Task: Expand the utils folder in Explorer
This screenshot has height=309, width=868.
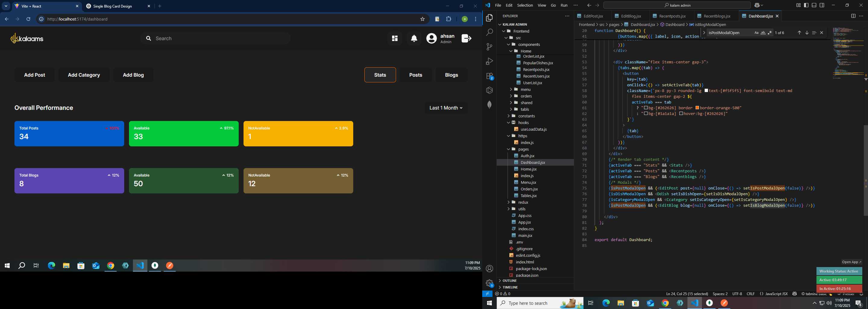Action: [535, 209]
